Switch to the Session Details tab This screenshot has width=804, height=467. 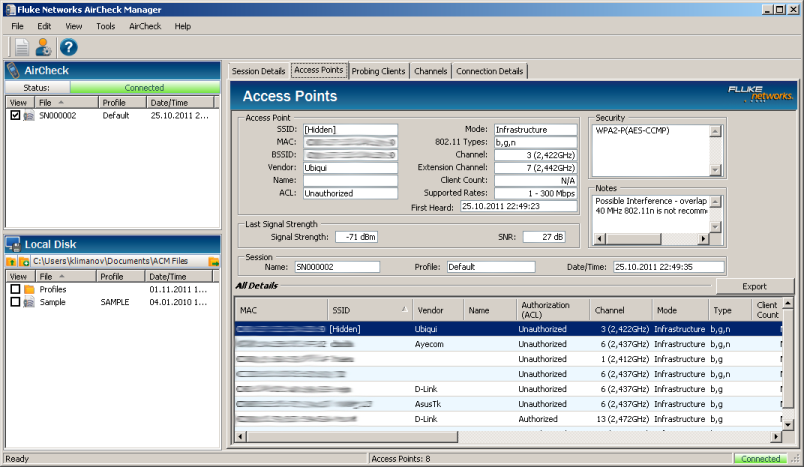258,71
